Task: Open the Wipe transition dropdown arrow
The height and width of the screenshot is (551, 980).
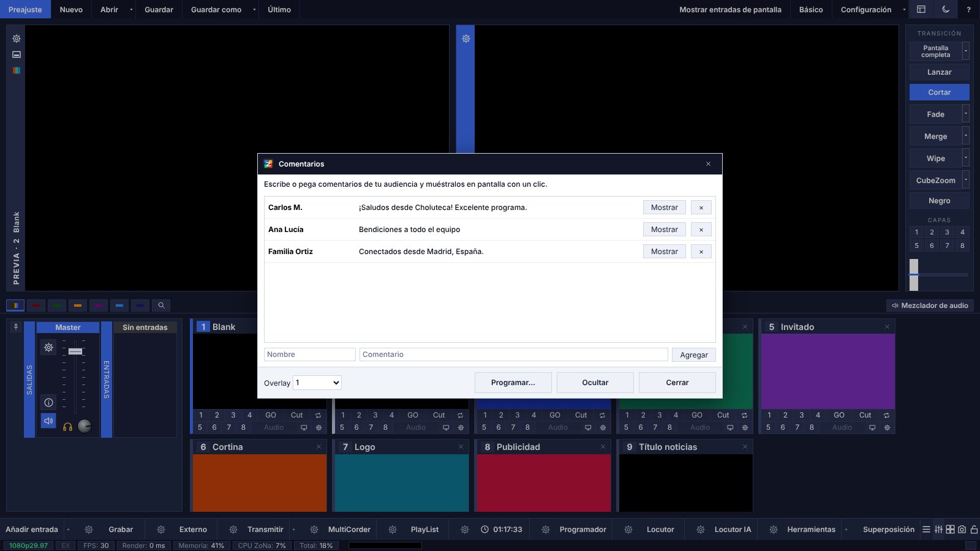Action: (966, 158)
